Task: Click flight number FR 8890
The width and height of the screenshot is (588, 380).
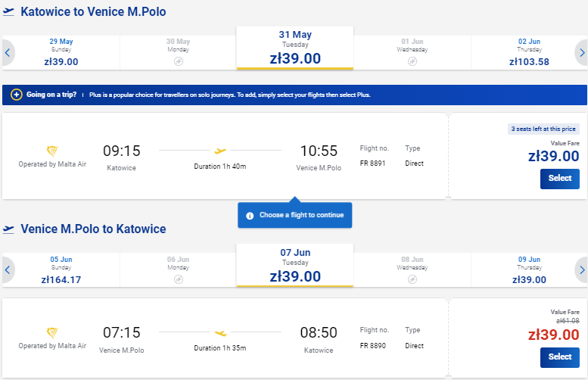Action: click(372, 345)
